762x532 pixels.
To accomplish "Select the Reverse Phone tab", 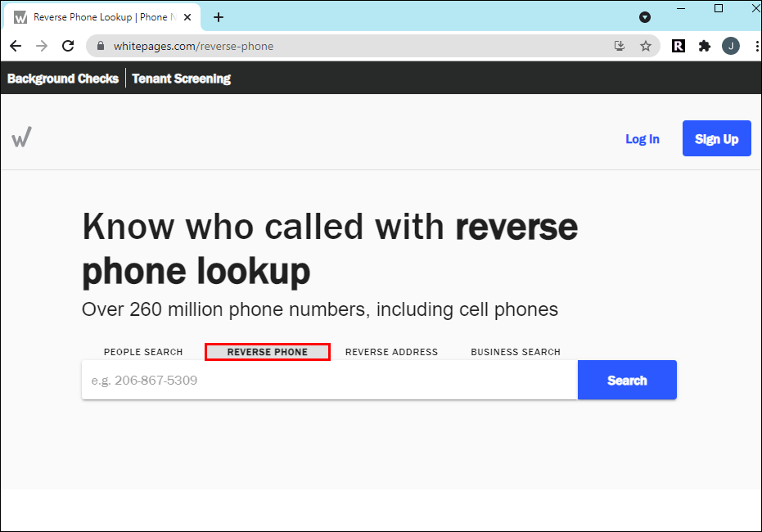I will pyautogui.click(x=268, y=352).
